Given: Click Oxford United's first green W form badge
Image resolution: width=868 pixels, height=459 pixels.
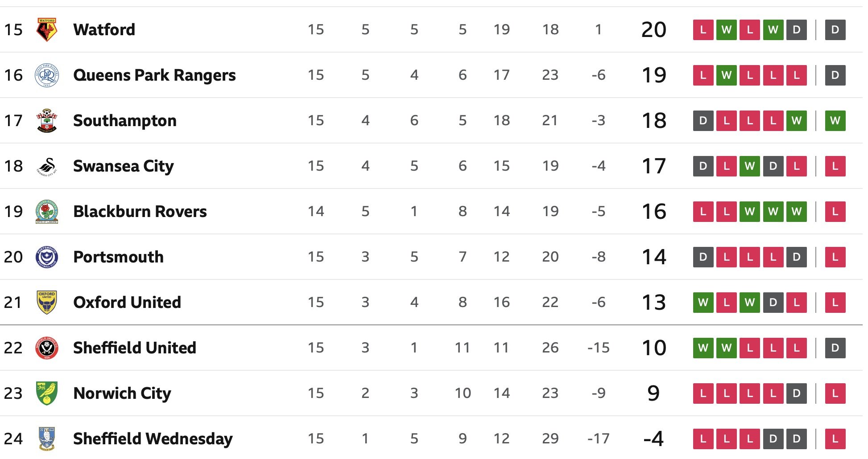Looking at the screenshot, I should pyautogui.click(x=703, y=303).
